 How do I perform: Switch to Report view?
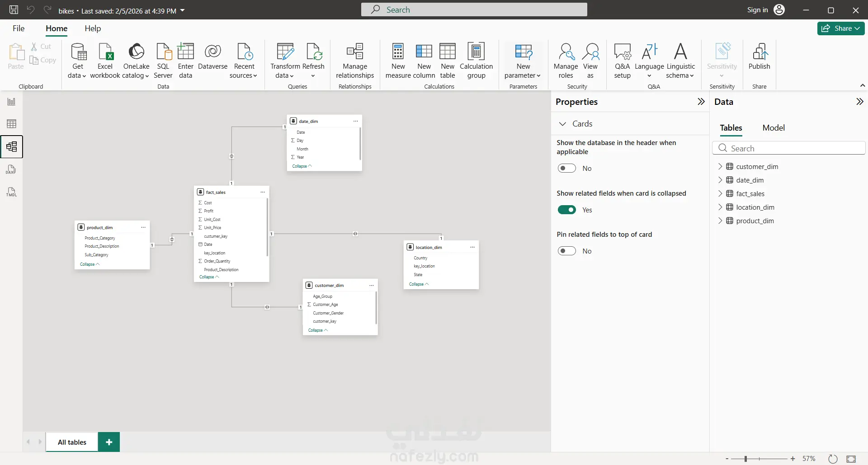(x=11, y=102)
